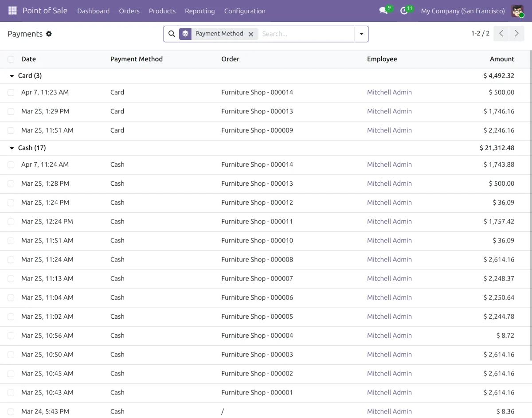This screenshot has width=532, height=418.
Task: Open the apps grid menu icon
Action: click(12, 11)
